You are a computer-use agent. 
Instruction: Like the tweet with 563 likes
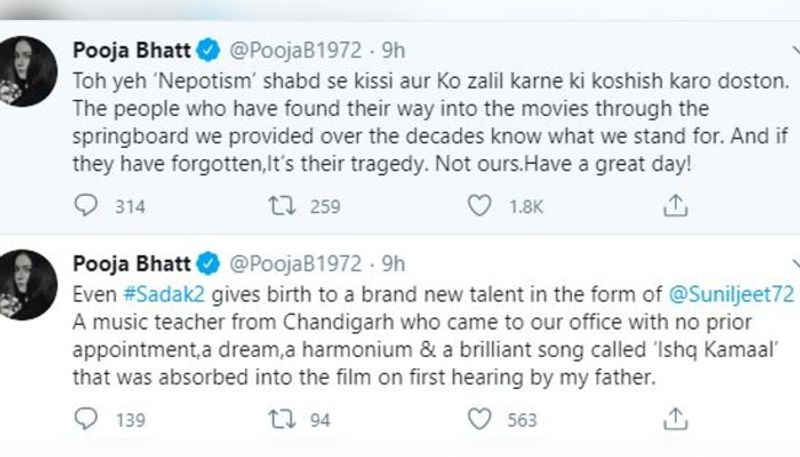coord(480,419)
